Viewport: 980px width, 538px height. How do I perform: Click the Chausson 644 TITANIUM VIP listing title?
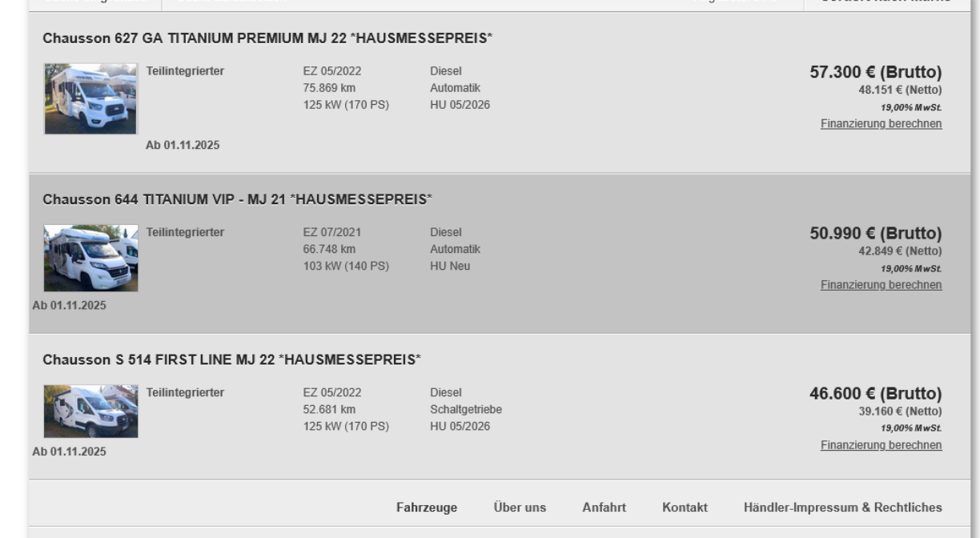pos(237,199)
